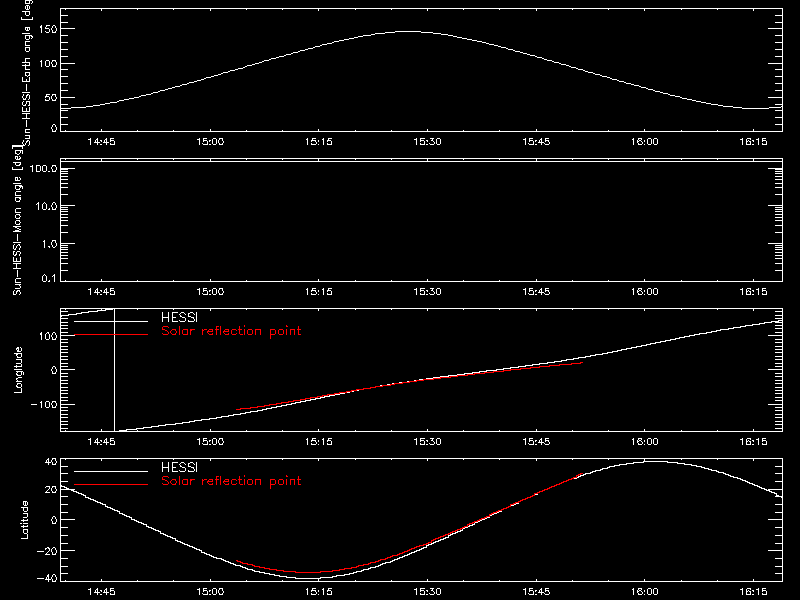The width and height of the screenshot is (800, 600).
Task: Click red legend line sample in Longitude plot
Action: 111,335
